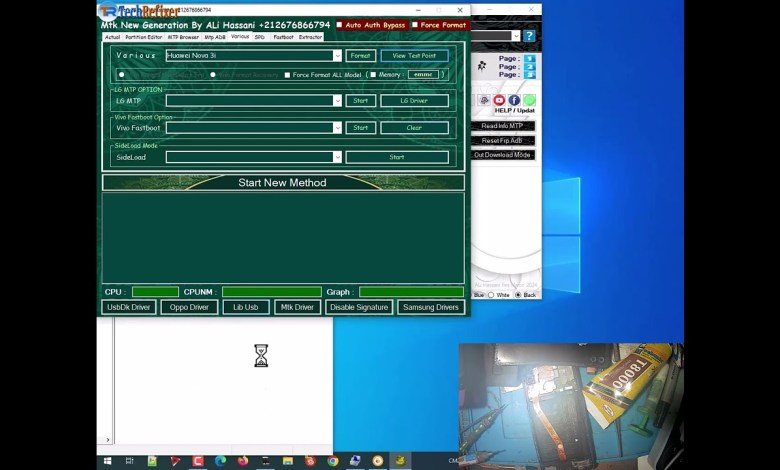Click Reset Frp Adb in side window

tap(502, 141)
